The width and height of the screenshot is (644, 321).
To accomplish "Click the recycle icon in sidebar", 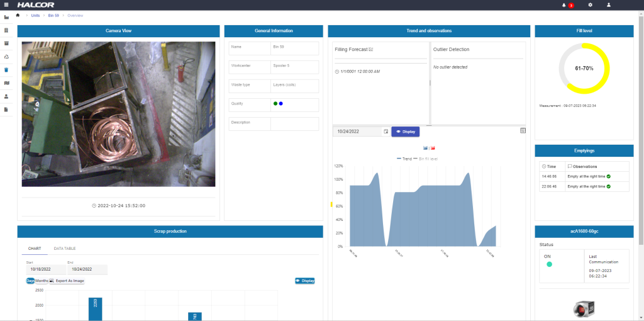I will click(6, 57).
